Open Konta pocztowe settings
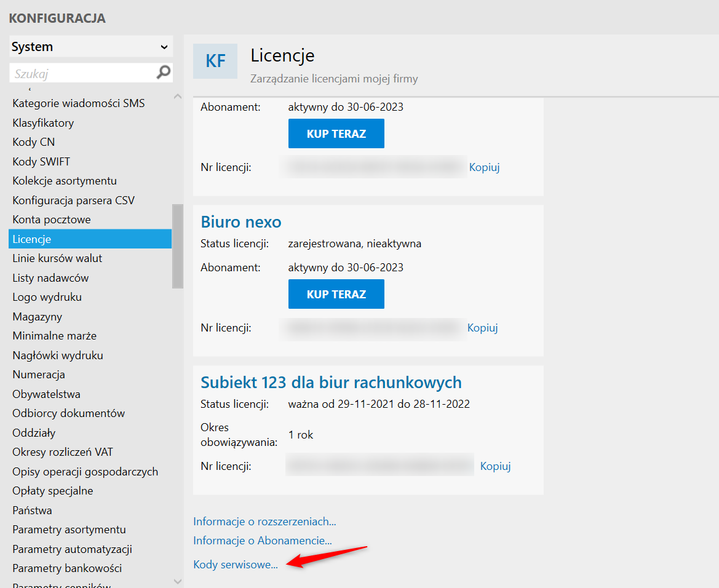Viewport: 719px width, 588px height. 52,220
